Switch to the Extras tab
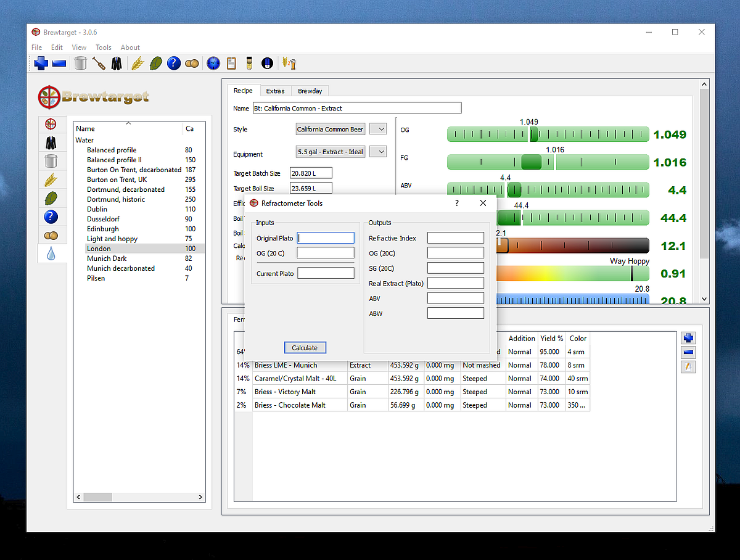 [275, 91]
